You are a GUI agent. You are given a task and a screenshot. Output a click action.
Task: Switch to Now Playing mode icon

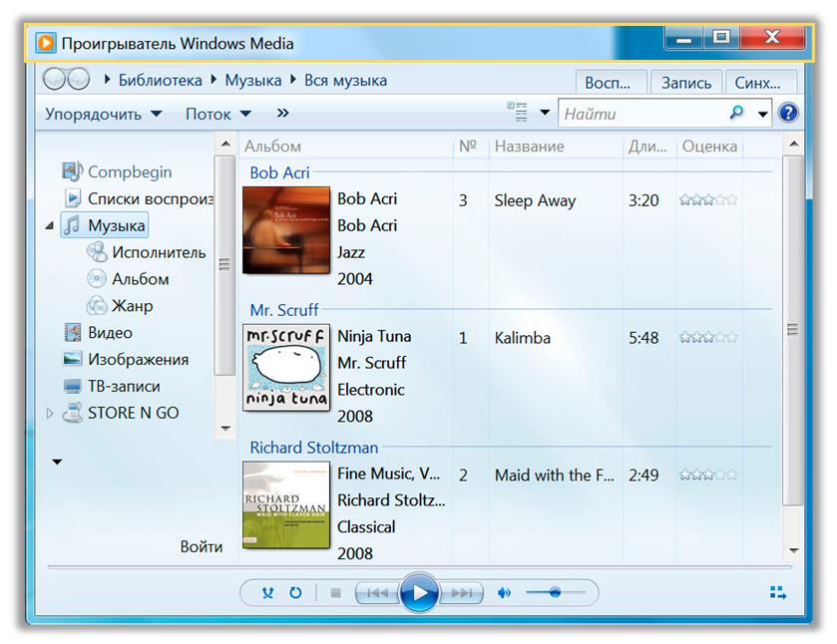click(778, 592)
